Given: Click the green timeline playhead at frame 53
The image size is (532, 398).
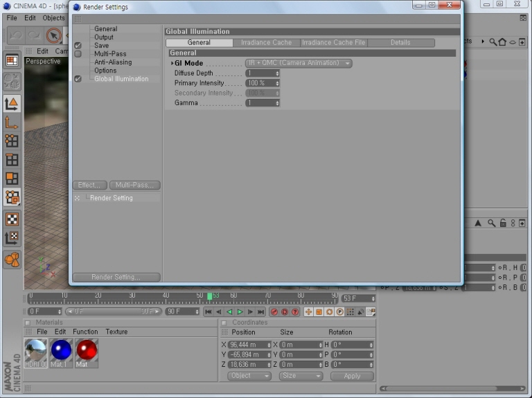Looking at the screenshot, I should (x=210, y=296).
